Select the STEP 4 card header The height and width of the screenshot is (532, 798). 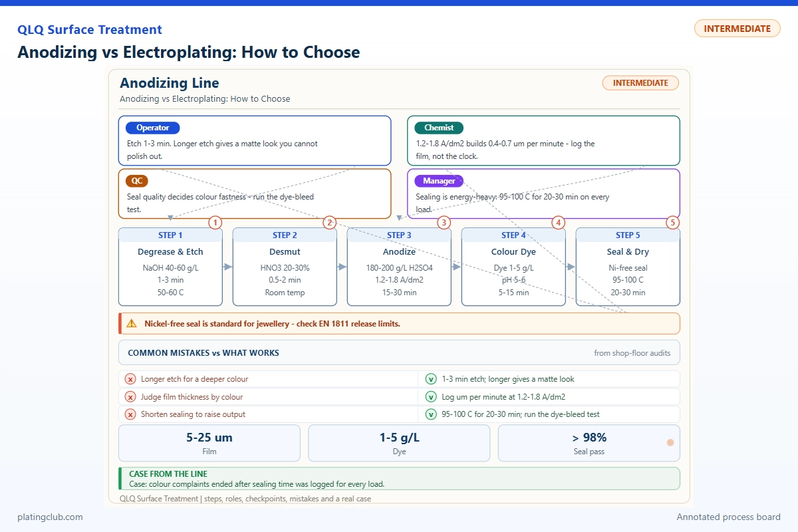(x=513, y=235)
